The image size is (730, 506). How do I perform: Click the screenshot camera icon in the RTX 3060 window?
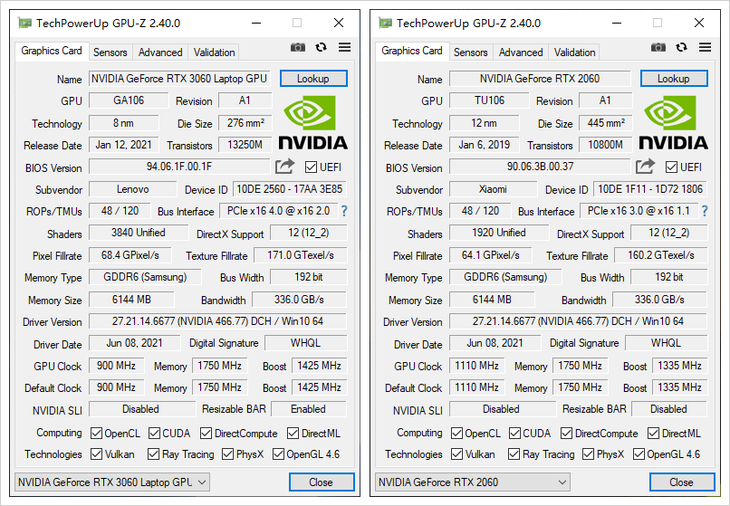click(x=298, y=47)
